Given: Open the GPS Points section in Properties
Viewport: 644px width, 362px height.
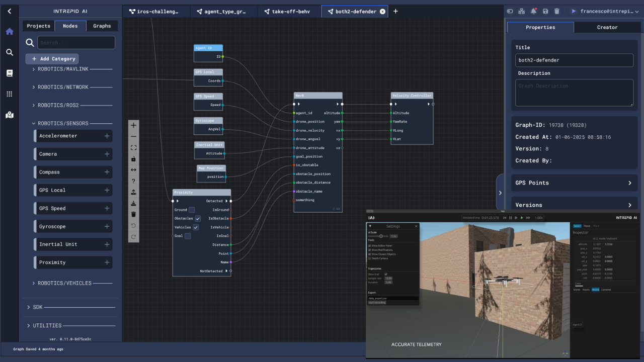Looking at the screenshot, I should tap(574, 183).
